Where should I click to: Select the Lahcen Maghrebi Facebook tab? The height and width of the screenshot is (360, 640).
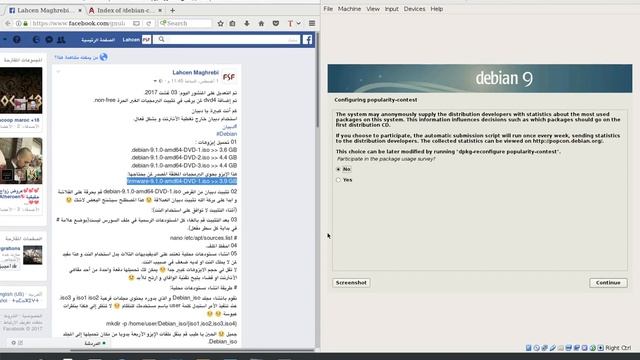44,10
